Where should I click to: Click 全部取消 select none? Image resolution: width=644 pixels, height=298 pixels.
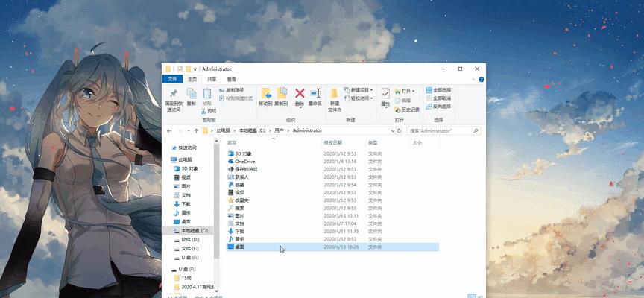438,98
